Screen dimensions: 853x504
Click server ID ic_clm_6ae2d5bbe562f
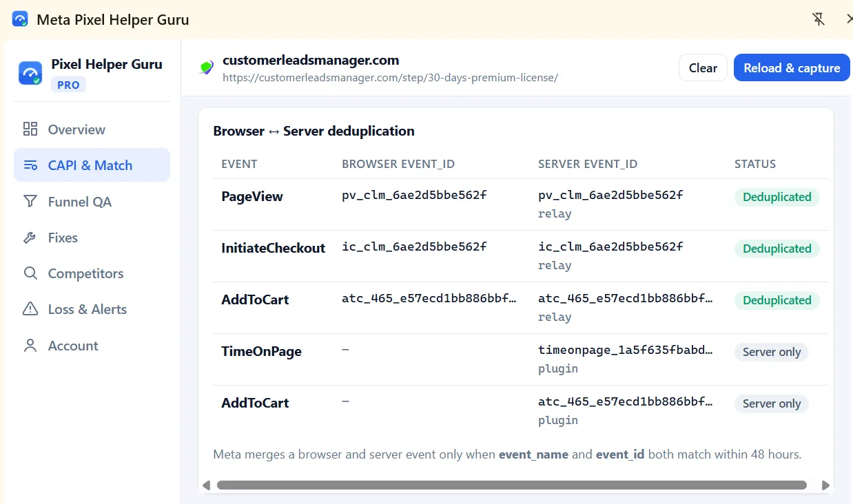610,246
